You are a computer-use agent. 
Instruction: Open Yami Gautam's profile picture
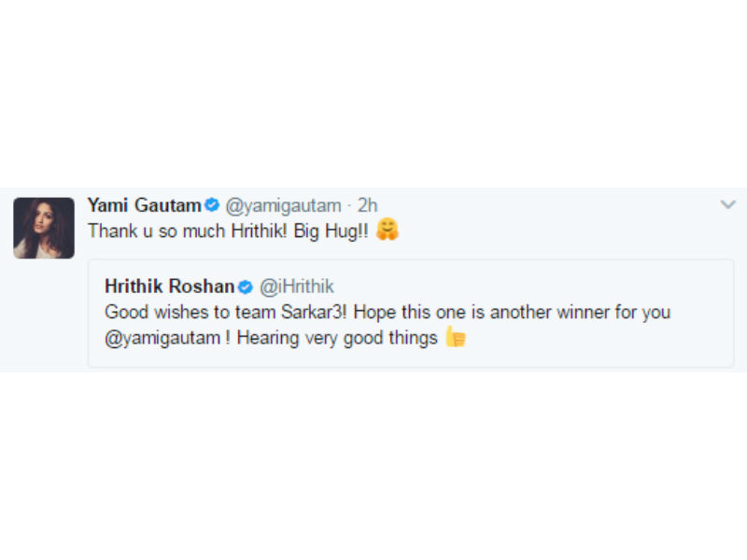(44, 228)
